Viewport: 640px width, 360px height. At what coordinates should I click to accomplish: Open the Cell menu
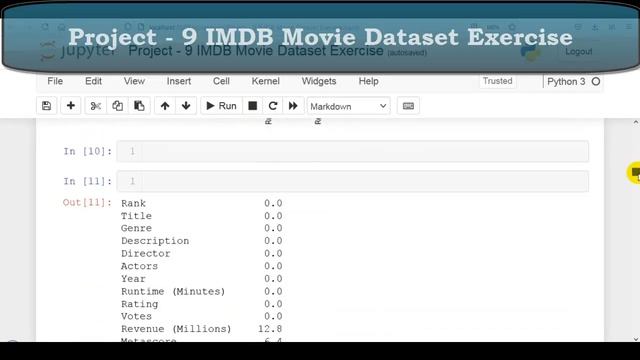click(221, 81)
